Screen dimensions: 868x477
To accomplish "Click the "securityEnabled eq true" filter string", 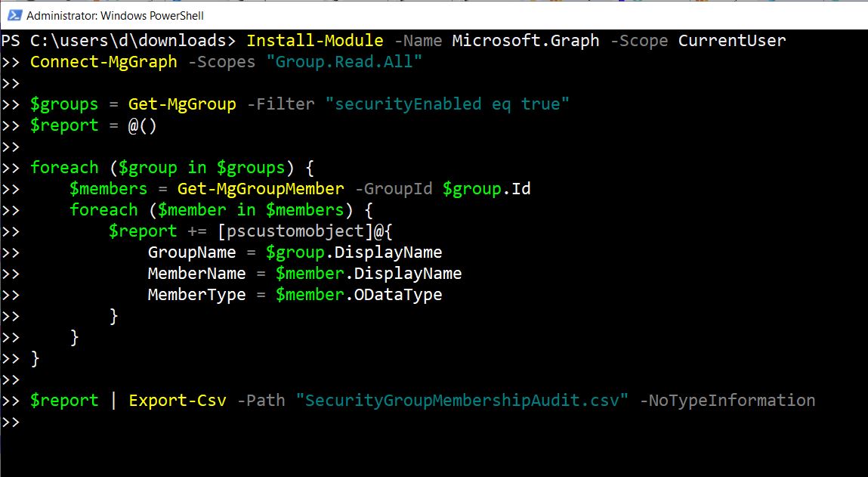I will tap(446, 104).
